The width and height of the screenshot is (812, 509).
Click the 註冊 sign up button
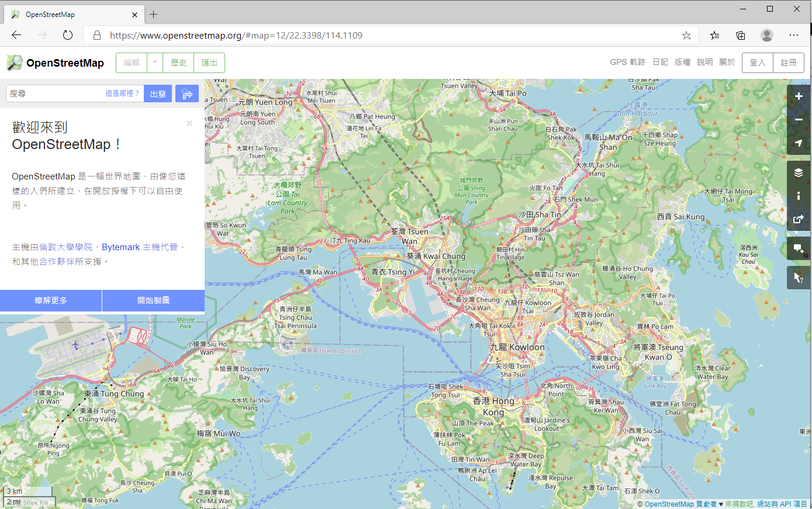coord(789,63)
